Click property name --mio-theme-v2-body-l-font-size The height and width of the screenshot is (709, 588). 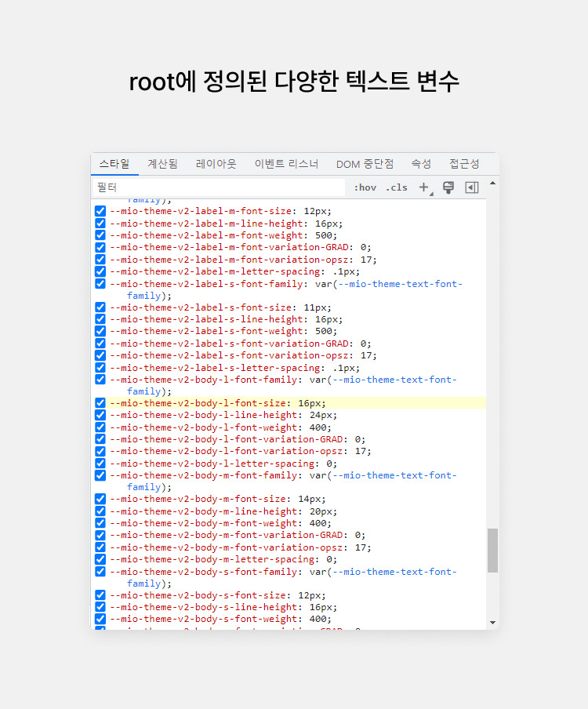(x=198, y=403)
